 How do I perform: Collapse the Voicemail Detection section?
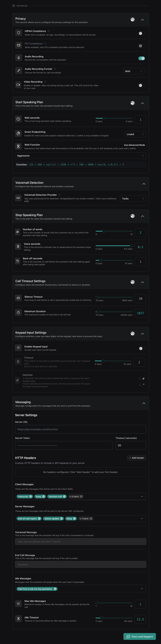coord(144,184)
